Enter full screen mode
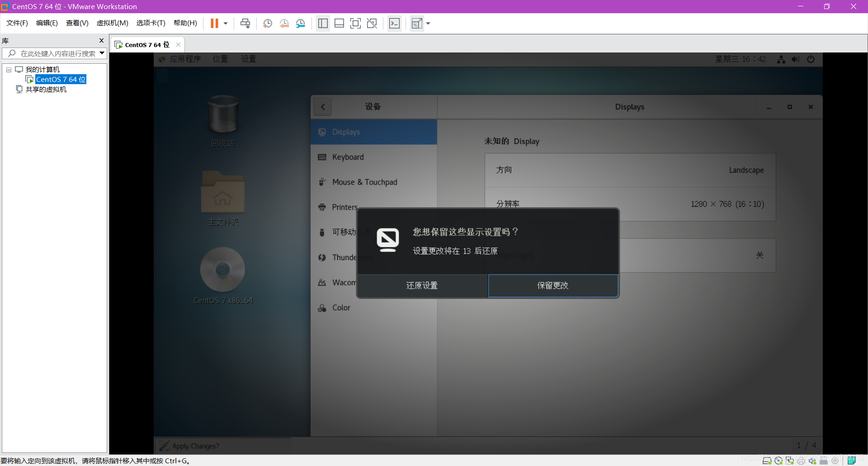Viewport: 868px width, 466px height. click(x=356, y=23)
